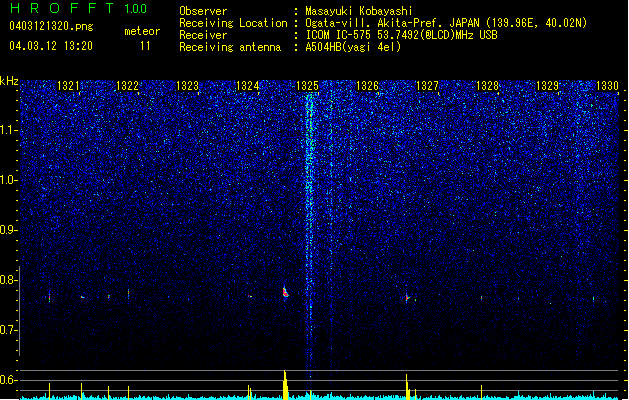The width and height of the screenshot is (629, 400).
Task: Click the 1328 time axis marker
Action: click(x=487, y=85)
